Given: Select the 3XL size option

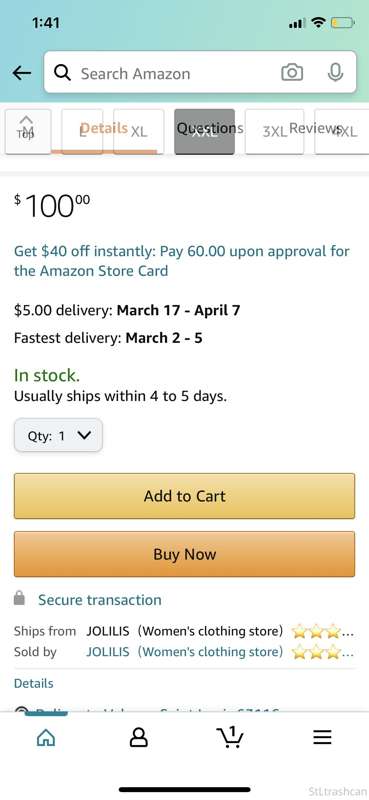Looking at the screenshot, I should click(275, 132).
